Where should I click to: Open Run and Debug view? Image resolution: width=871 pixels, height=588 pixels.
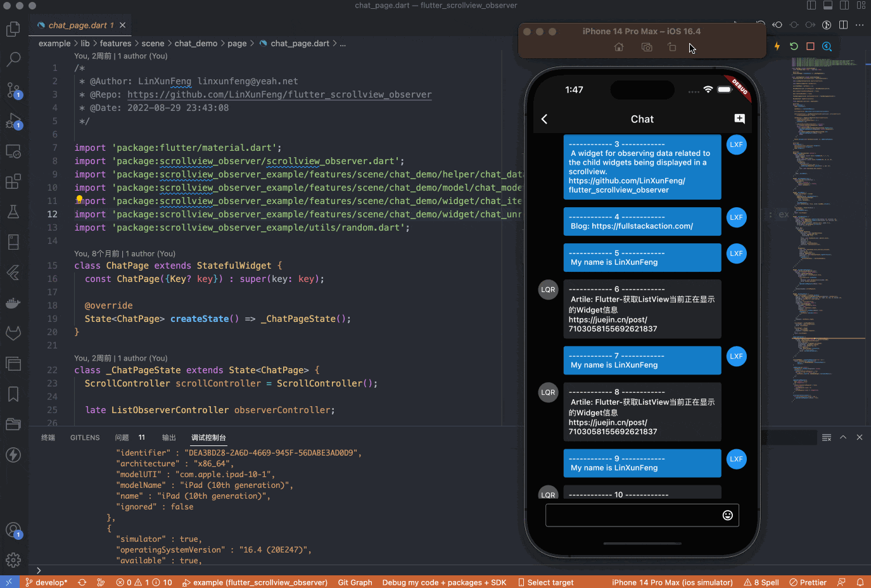(13, 120)
